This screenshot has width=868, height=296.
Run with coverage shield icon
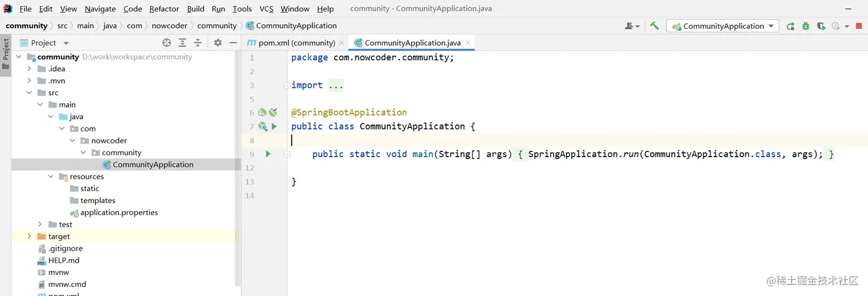tap(821, 26)
